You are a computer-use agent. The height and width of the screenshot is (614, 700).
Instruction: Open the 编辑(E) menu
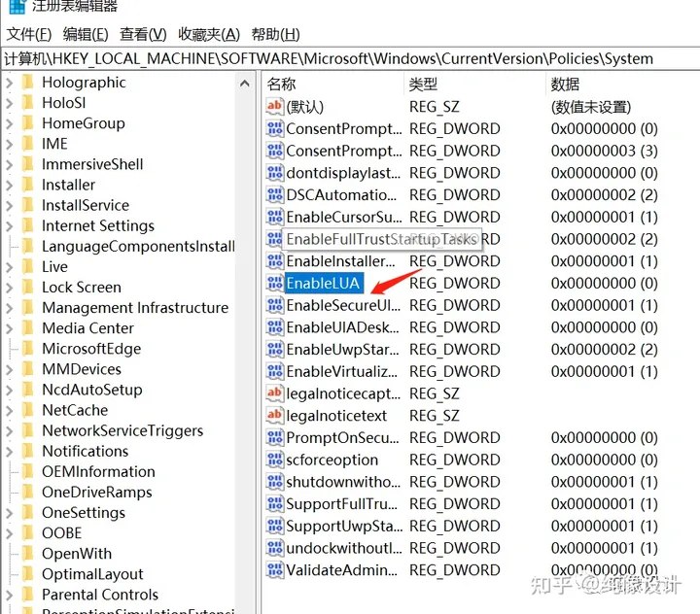point(86,34)
